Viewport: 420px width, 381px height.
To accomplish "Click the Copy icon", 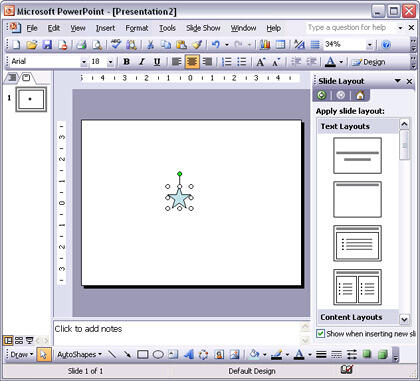I will pos(166,44).
